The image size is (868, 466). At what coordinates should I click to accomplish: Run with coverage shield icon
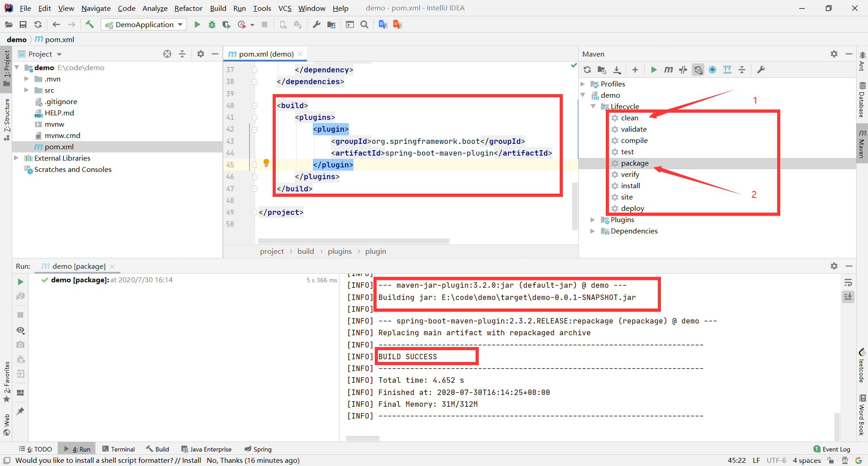(x=226, y=24)
